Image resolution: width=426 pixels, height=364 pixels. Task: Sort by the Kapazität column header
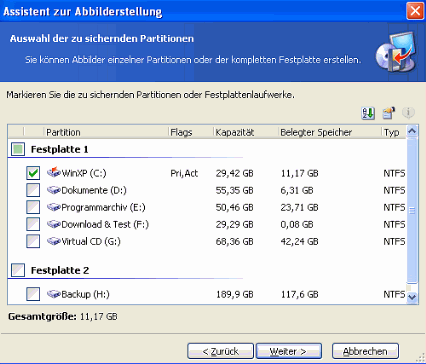click(245, 132)
